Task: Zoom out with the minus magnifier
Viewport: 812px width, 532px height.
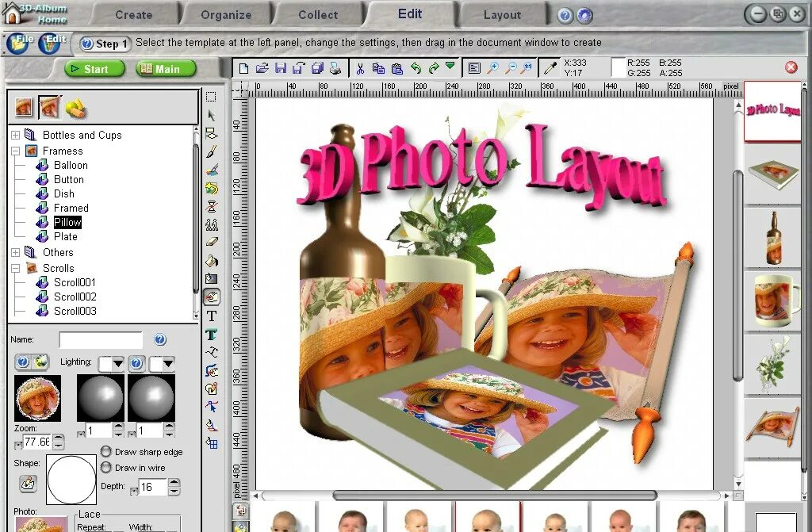Action: [x=511, y=68]
